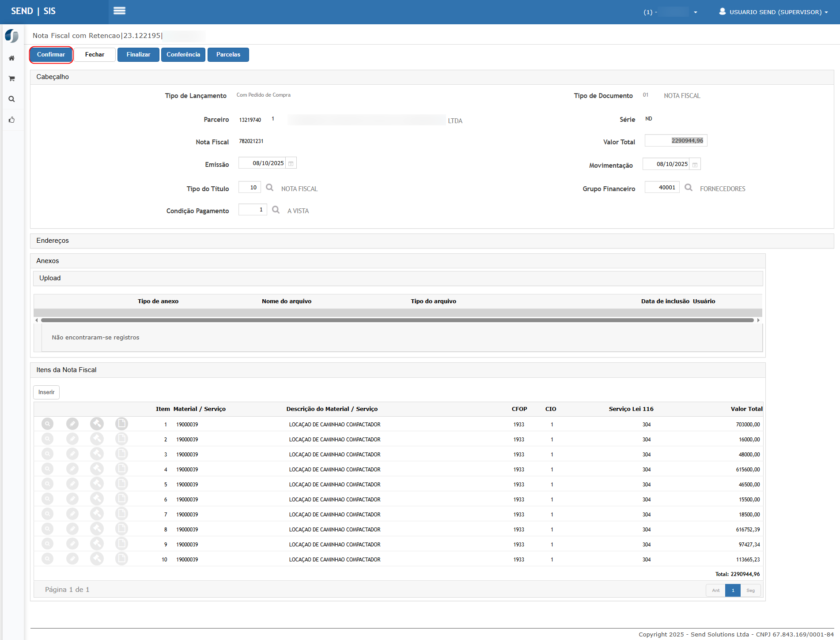Screen dimensions: 840x640
Task: Click the home icon in sidebar
Action: [x=12, y=58]
